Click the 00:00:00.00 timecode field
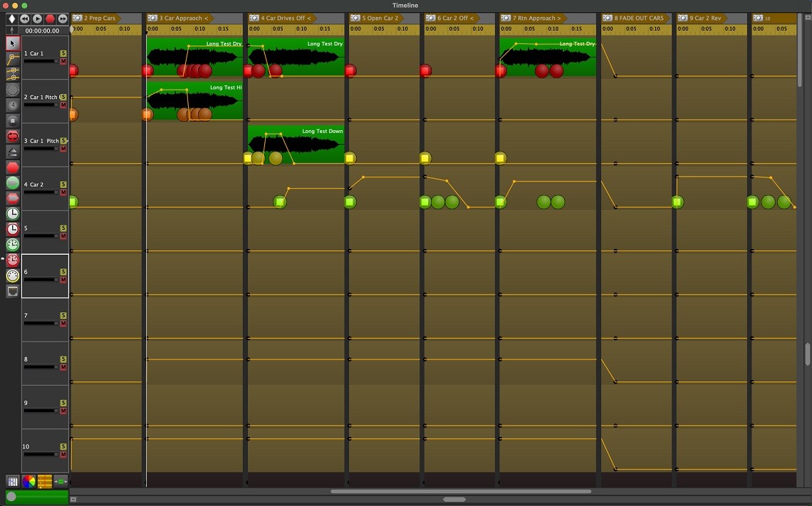The image size is (812, 506). (43, 31)
